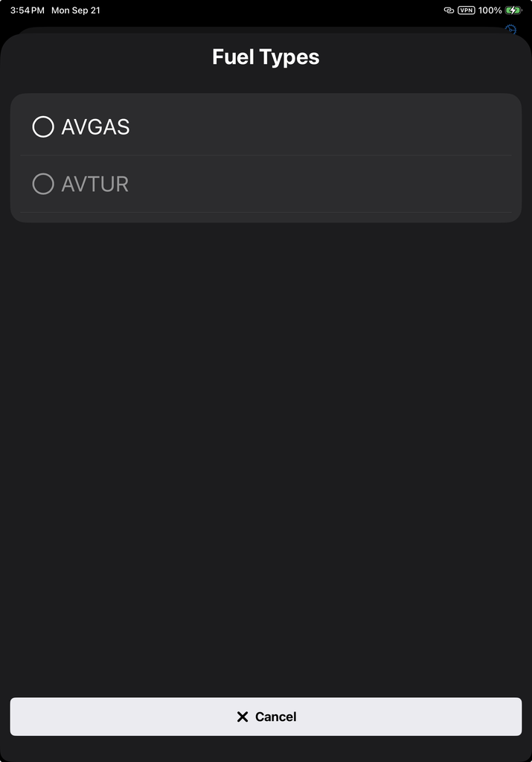
Task: Click the X icon on Cancel button
Action: click(243, 717)
